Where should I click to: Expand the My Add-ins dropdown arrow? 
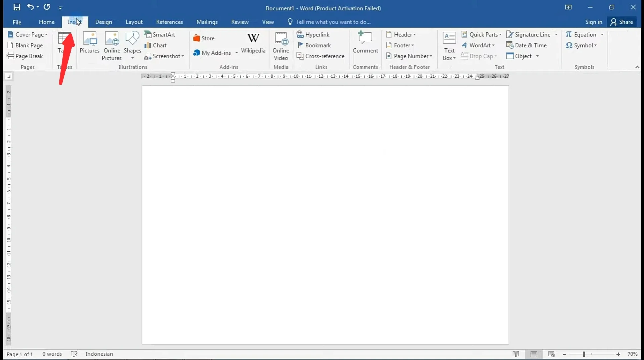click(236, 53)
